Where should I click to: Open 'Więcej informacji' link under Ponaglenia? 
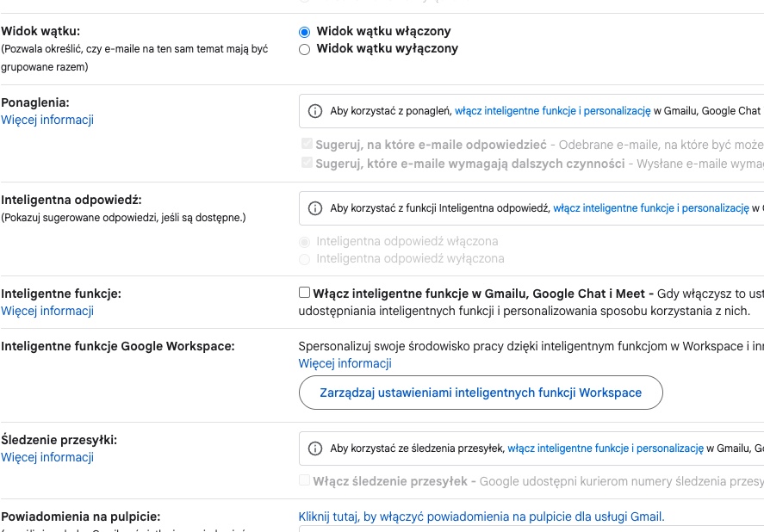(x=47, y=120)
